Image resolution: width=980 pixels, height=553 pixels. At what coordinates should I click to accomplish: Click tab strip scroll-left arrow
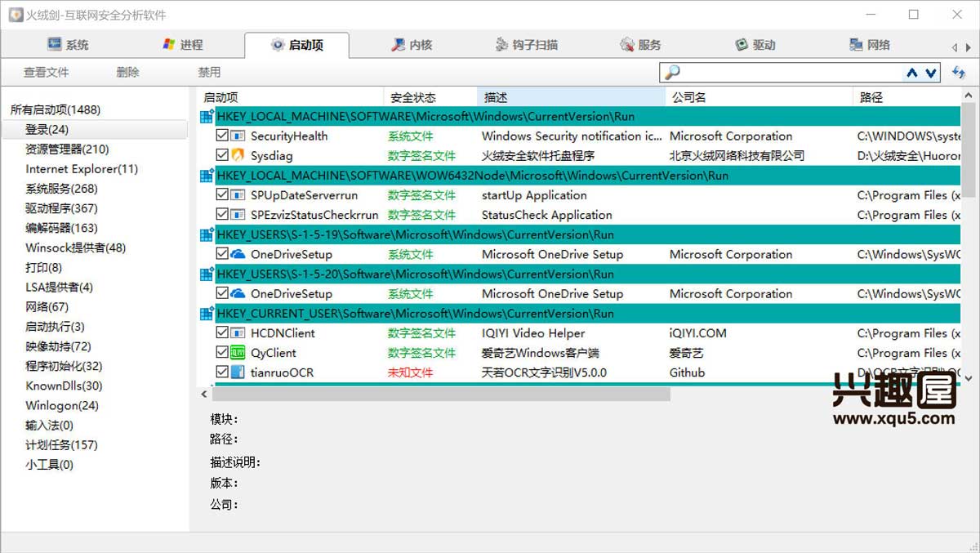click(955, 47)
